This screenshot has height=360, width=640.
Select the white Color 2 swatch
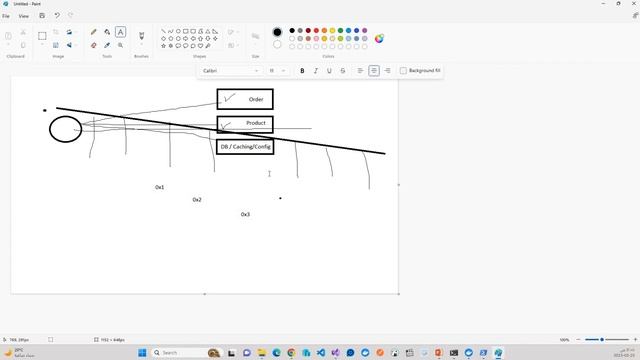click(x=277, y=44)
